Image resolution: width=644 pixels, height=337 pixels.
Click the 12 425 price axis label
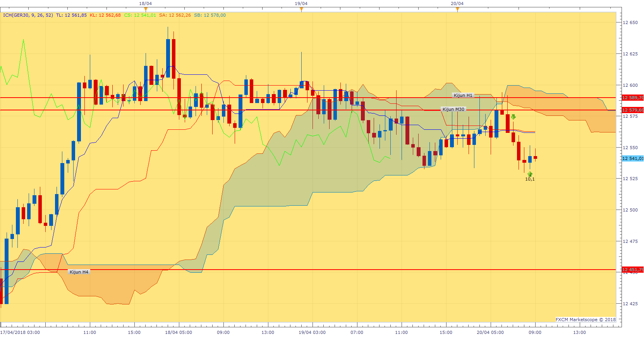pyautogui.click(x=630, y=304)
